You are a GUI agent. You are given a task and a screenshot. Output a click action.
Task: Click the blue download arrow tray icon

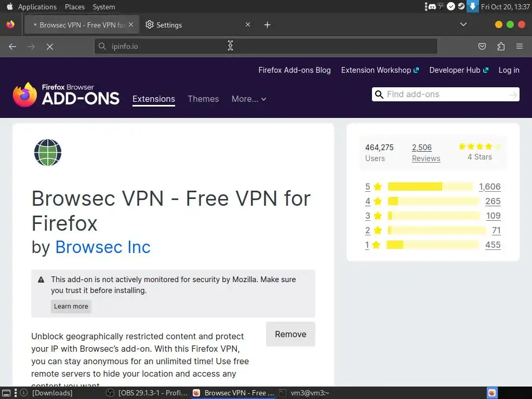click(472, 6)
